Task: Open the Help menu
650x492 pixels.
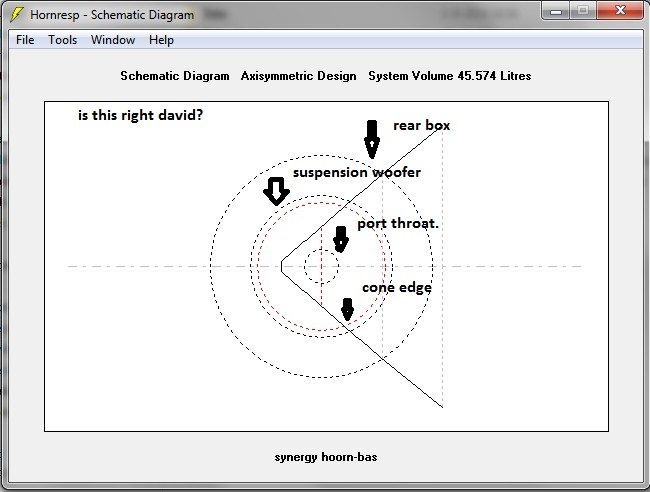Action: coord(161,40)
